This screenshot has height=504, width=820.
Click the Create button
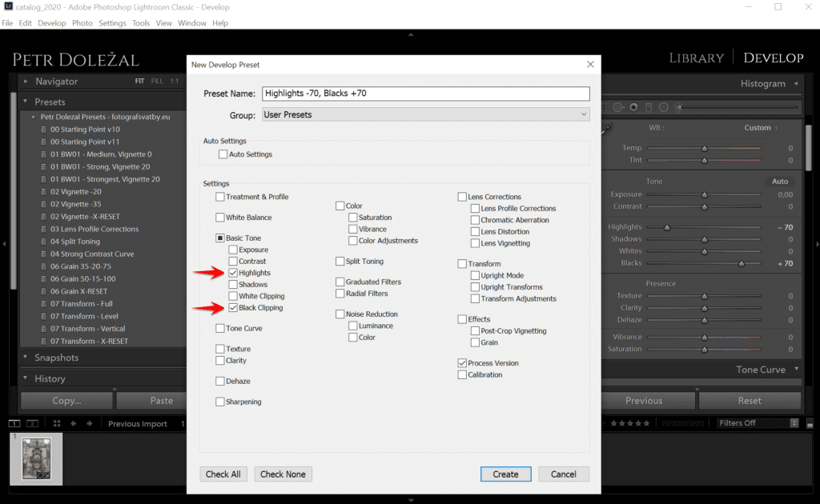point(505,474)
